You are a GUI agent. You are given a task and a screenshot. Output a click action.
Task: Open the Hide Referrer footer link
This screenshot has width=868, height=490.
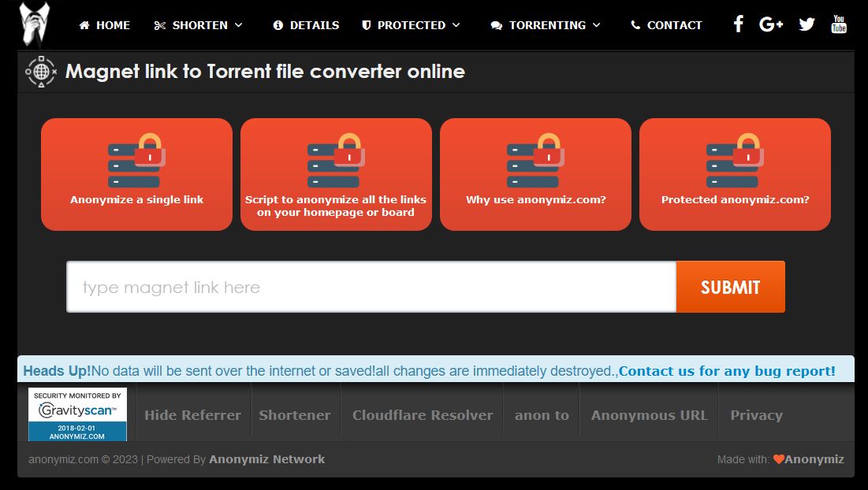tap(192, 415)
